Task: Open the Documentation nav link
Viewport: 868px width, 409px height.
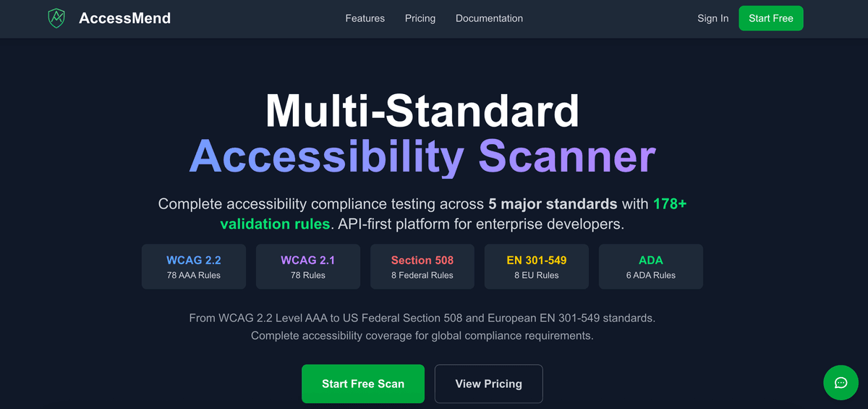Action: (489, 18)
